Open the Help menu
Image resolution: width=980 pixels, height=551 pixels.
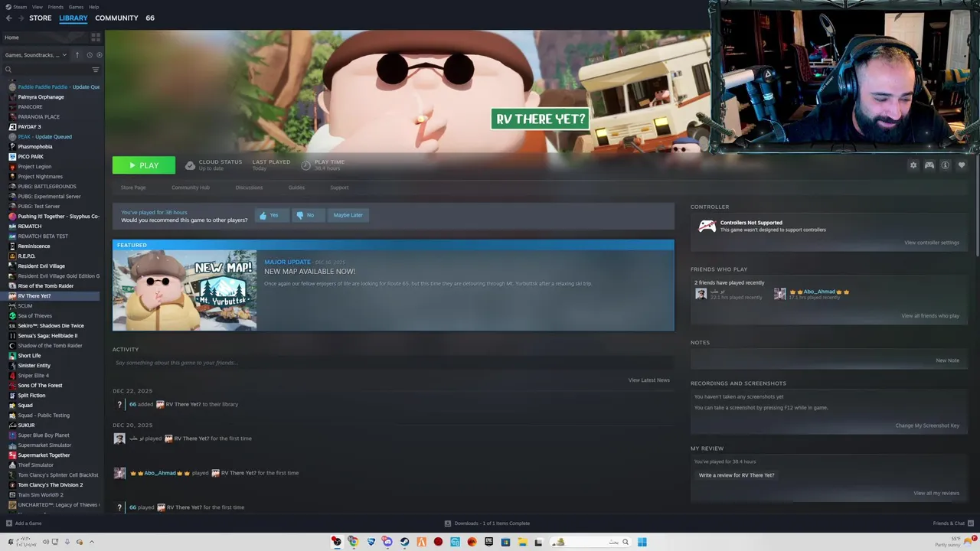click(x=93, y=7)
